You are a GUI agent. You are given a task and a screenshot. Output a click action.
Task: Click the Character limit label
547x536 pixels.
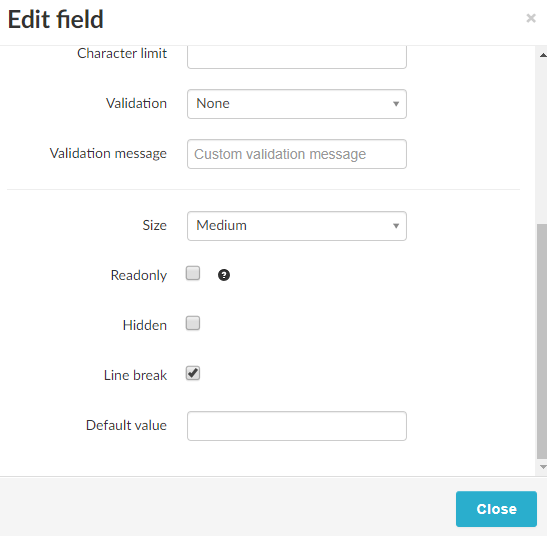click(x=122, y=53)
